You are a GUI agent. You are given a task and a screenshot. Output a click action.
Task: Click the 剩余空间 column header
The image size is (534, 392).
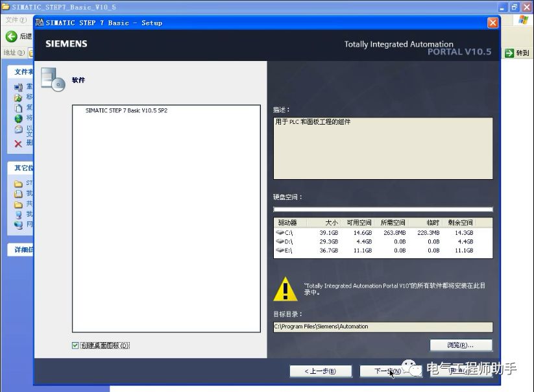click(460, 223)
